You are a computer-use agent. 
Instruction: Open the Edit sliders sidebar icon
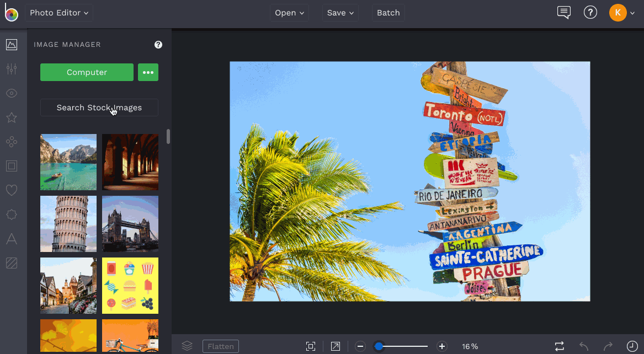click(12, 69)
